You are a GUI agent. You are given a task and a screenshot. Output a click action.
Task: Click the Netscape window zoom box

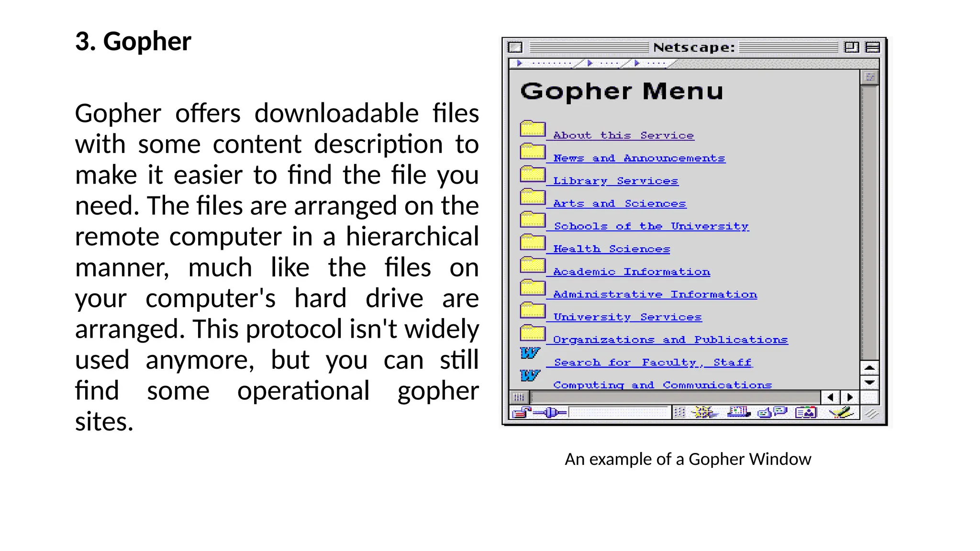(851, 47)
